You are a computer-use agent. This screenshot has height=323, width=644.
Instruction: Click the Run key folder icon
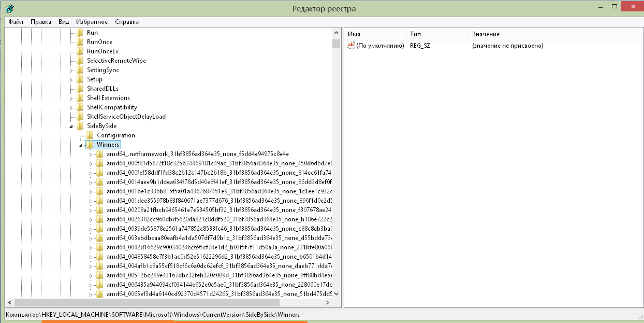click(x=80, y=33)
